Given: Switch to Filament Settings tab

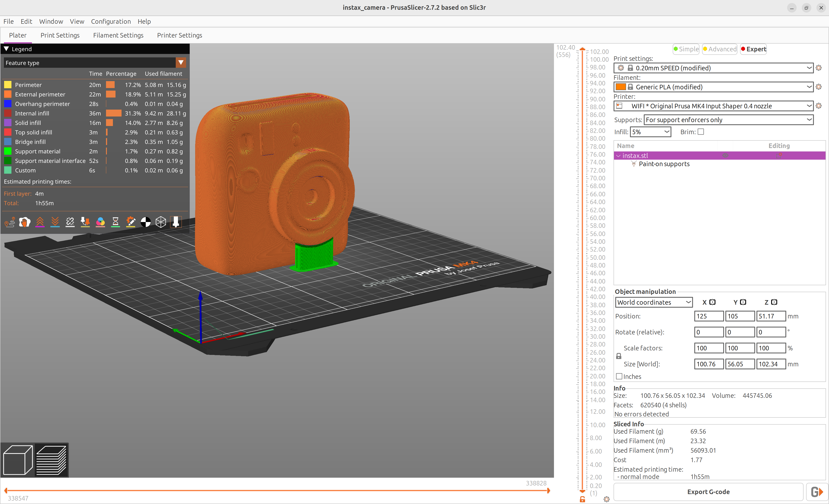Looking at the screenshot, I should point(118,35).
